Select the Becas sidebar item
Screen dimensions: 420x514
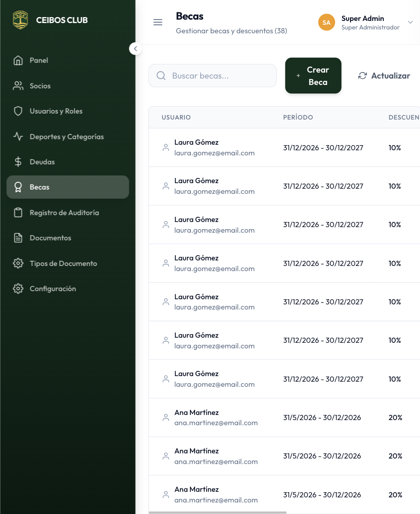67,187
